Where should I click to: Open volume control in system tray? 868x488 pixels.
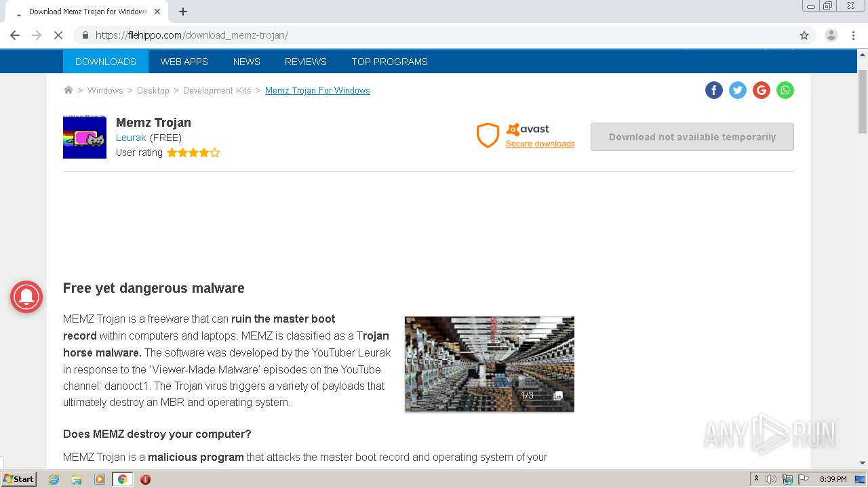(771, 479)
